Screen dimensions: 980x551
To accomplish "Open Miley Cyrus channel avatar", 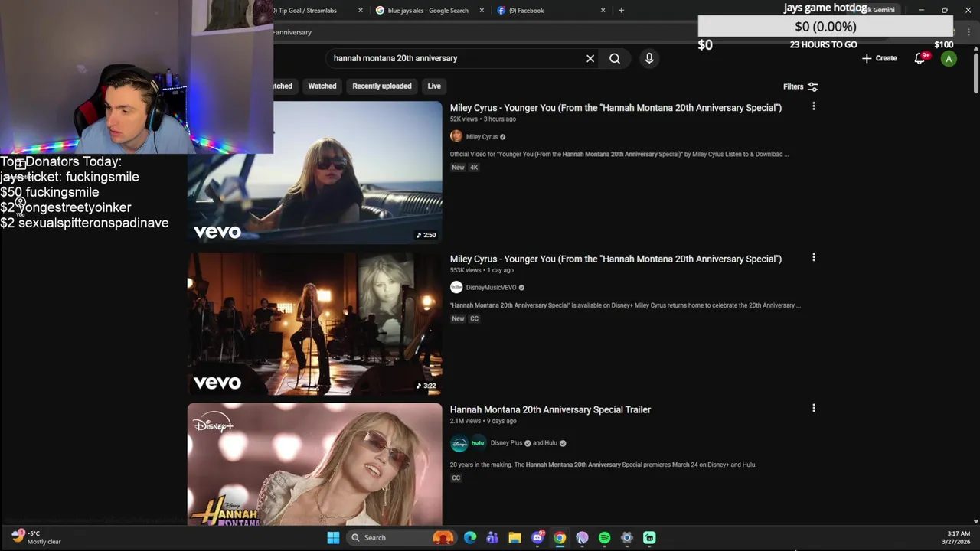I will (456, 136).
